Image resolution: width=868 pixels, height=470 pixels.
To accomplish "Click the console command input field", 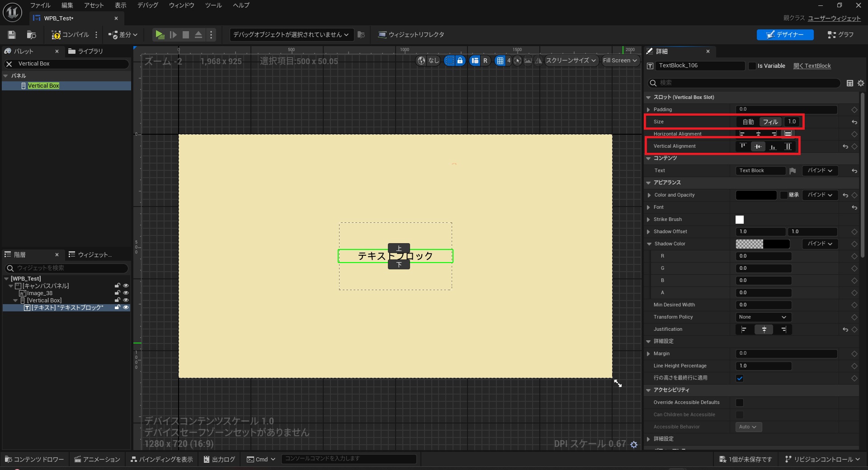I will 348,459.
